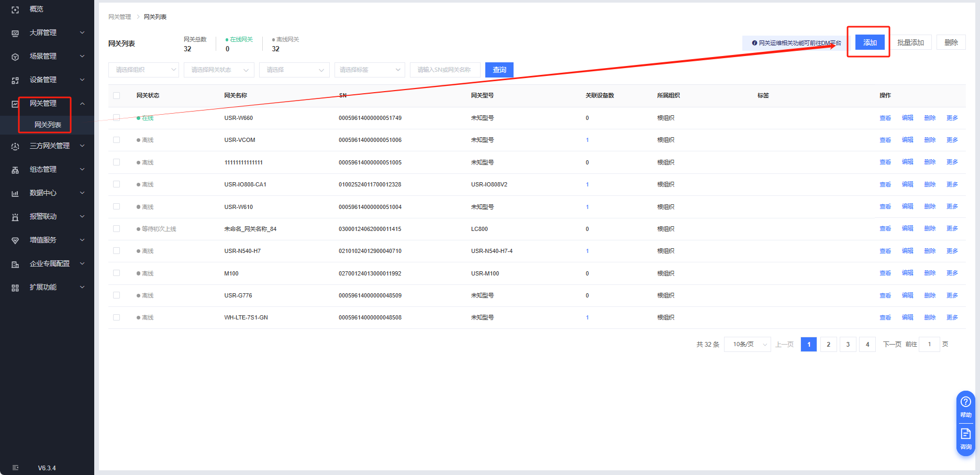Screen dimensions: 980x475
Task: Change page size via 10条/页 dropdown
Action: 747,344
